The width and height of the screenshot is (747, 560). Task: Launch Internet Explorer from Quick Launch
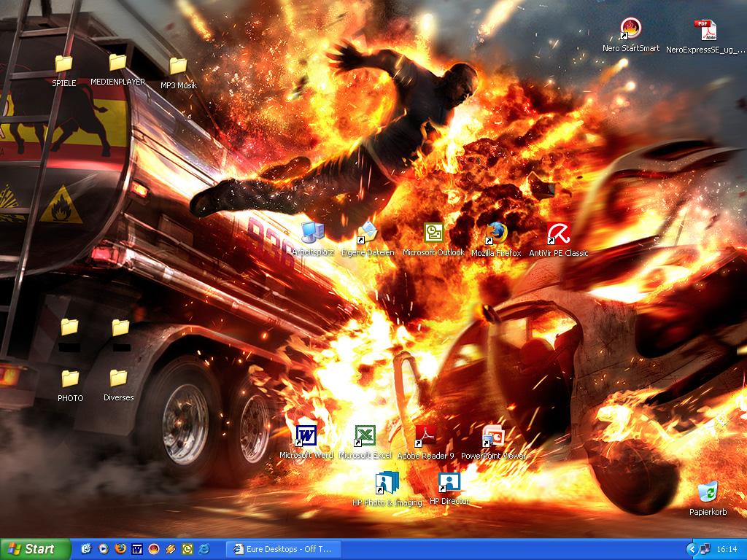tap(204, 549)
